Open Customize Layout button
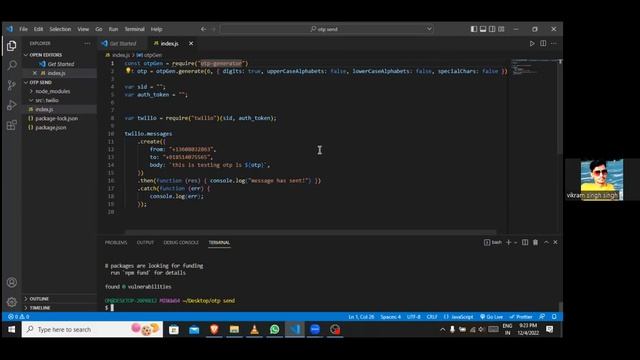Viewport: 640px width, 360px height. pos(501,29)
